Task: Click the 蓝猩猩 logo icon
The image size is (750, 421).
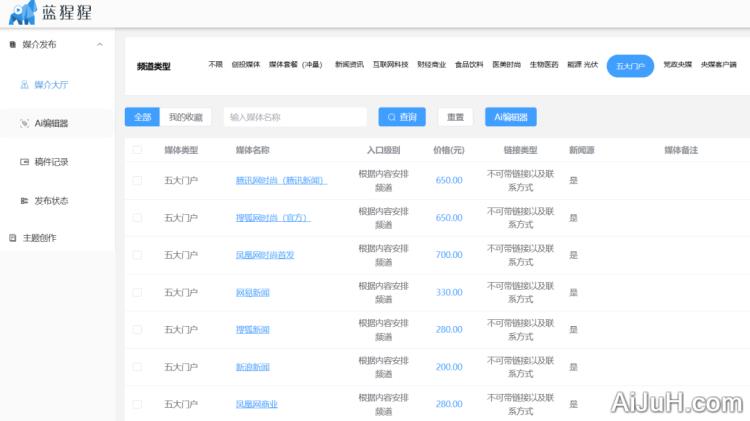Action: click(x=22, y=12)
